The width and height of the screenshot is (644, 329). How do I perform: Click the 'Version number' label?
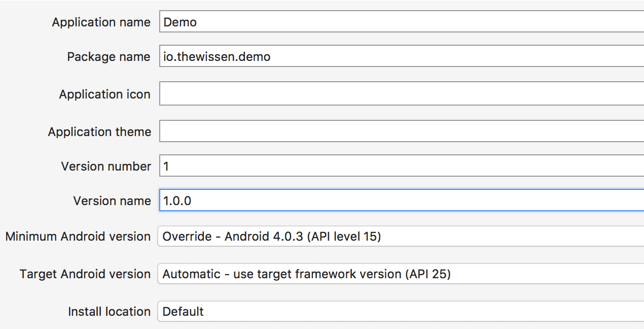point(105,166)
